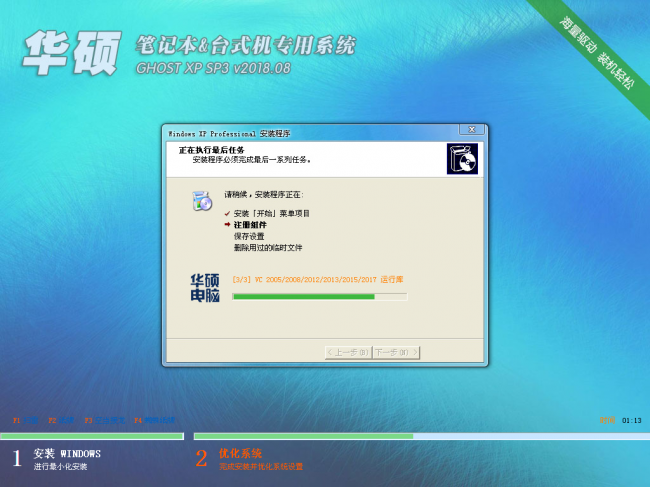Click the 安装 WINDOWS step 1 heading
Viewport: 650px width, 487px height.
click(x=67, y=453)
